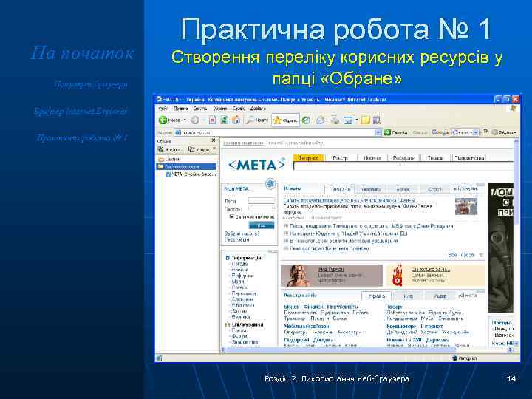
Task: Click the password input field
Action: pos(262,208)
